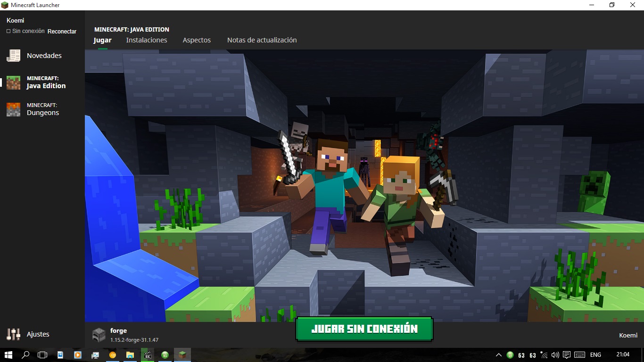The width and height of the screenshot is (644, 362).
Task: Click the Minecraft: Java Edition heading
Action: (132, 29)
